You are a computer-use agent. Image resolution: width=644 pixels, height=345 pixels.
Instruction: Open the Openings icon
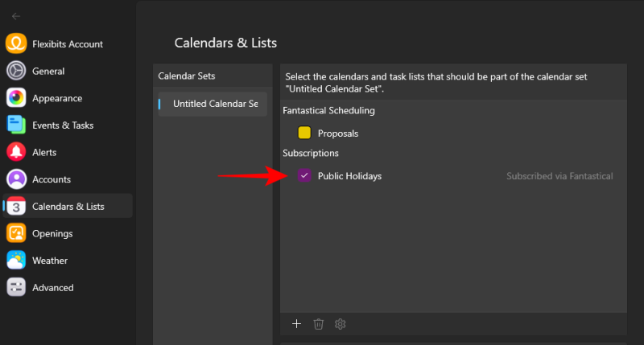click(16, 233)
